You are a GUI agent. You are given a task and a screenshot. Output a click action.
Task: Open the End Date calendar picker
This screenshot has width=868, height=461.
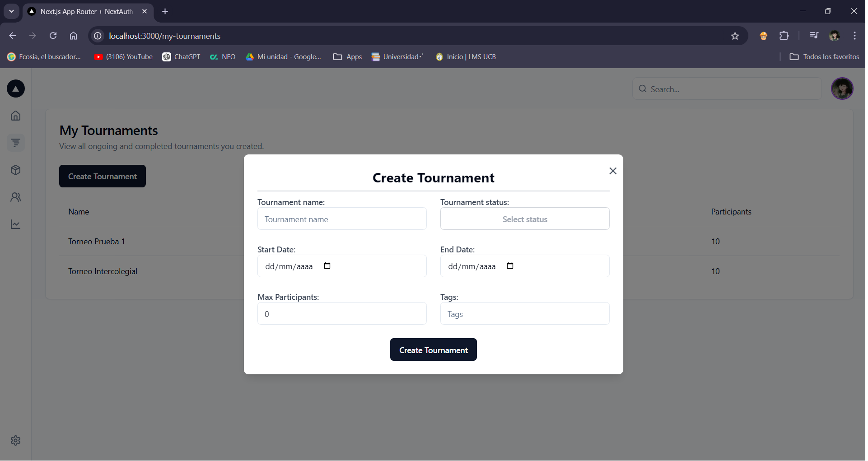point(510,266)
